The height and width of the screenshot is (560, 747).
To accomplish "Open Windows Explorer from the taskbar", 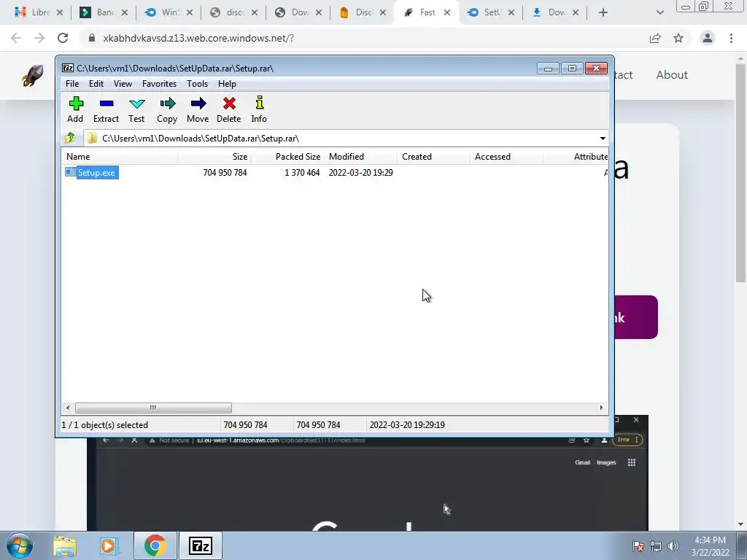I will click(65, 545).
